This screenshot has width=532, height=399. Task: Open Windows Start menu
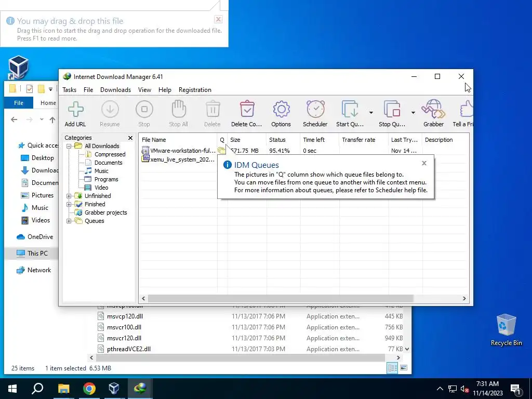tap(12, 389)
